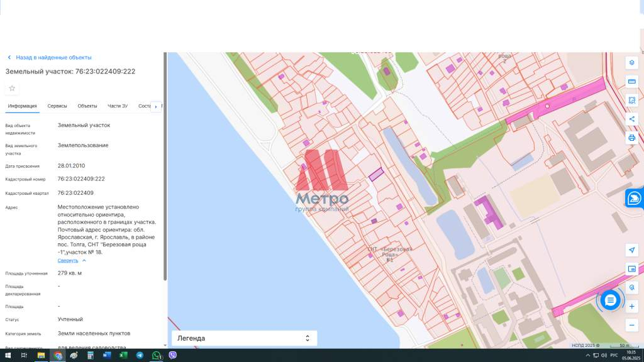Click the Площадь уточненная field label
Screen dimensions: 644x362
pyautogui.click(x=26, y=273)
